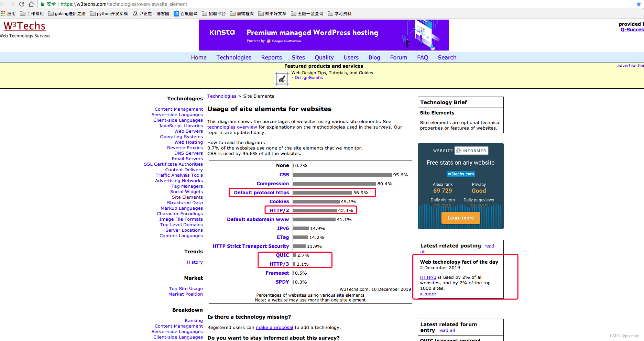Open the Reverse Proxies sidebar link
The height and width of the screenshot is (341, 644).
coord(185,148)
